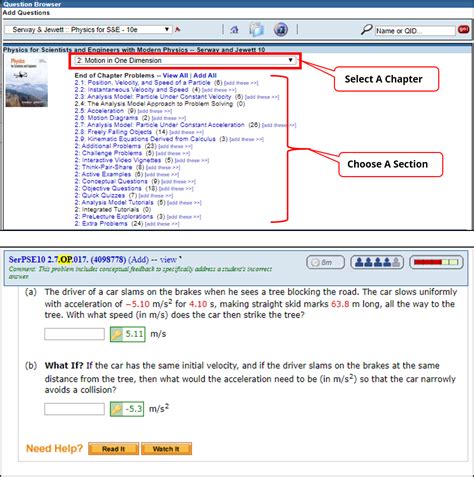Open section 2.7 Particle Under Constant Acceleration
The height and width of the screenshot is (477, 474).
pyautogui.click(x=159, y=125)
